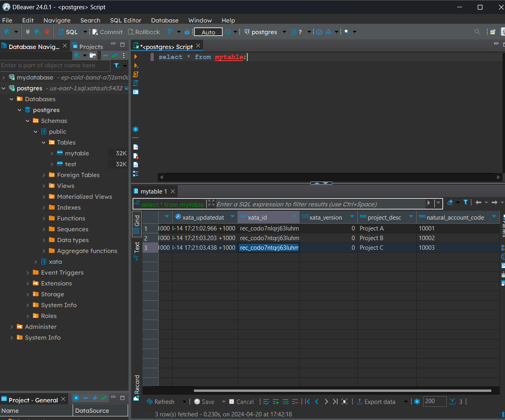Open the Auto commit mode dropdown

(208, 32)
